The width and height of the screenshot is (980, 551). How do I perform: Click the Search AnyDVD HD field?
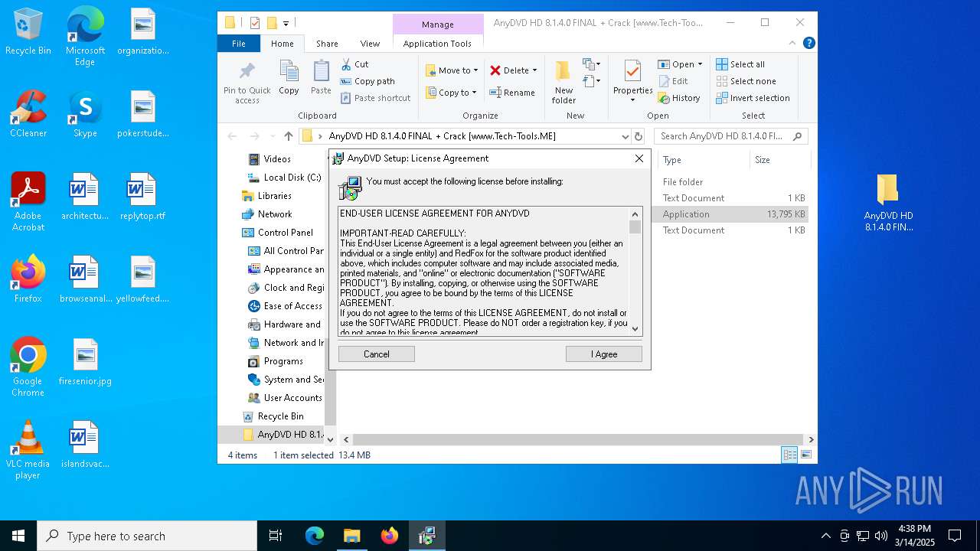[x=731, y=136]
